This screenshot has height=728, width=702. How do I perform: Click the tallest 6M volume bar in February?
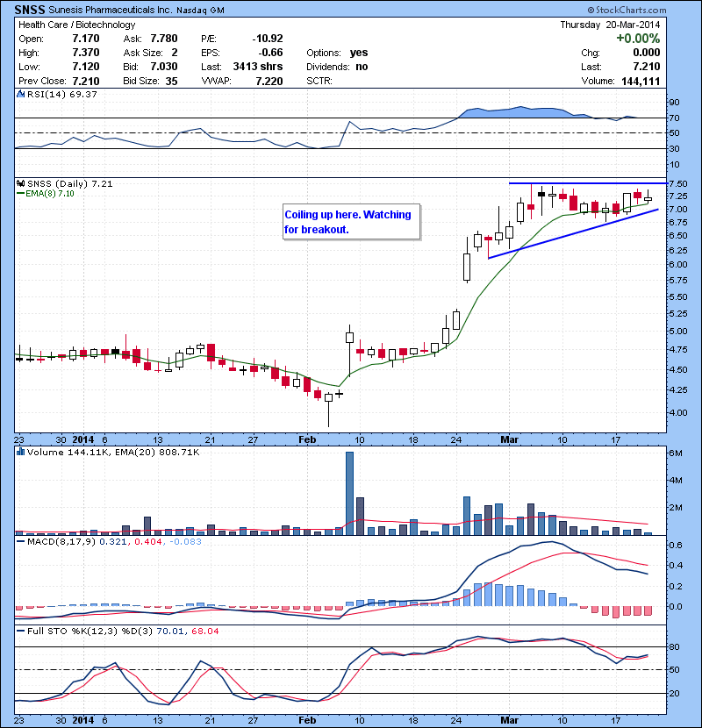[349, 493]
